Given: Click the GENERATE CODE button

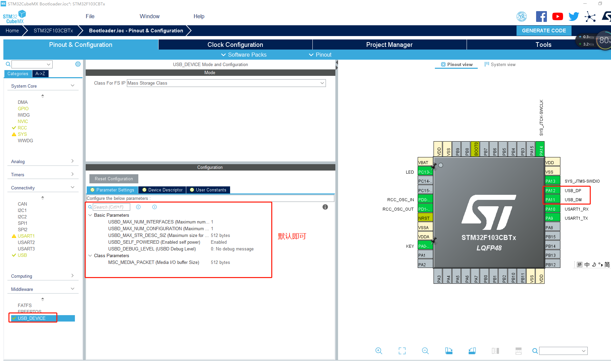Looking at the screenshot, I should point(544,30).
